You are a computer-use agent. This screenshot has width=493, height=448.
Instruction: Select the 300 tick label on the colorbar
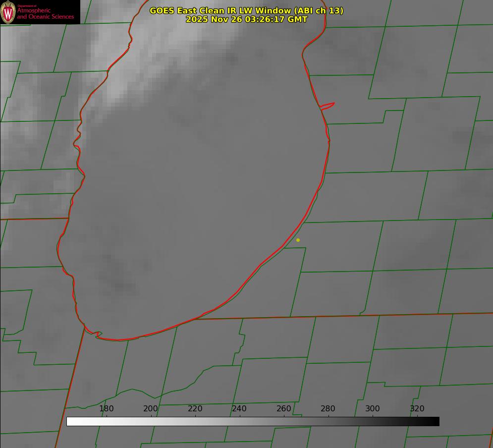tap(373, 408)
